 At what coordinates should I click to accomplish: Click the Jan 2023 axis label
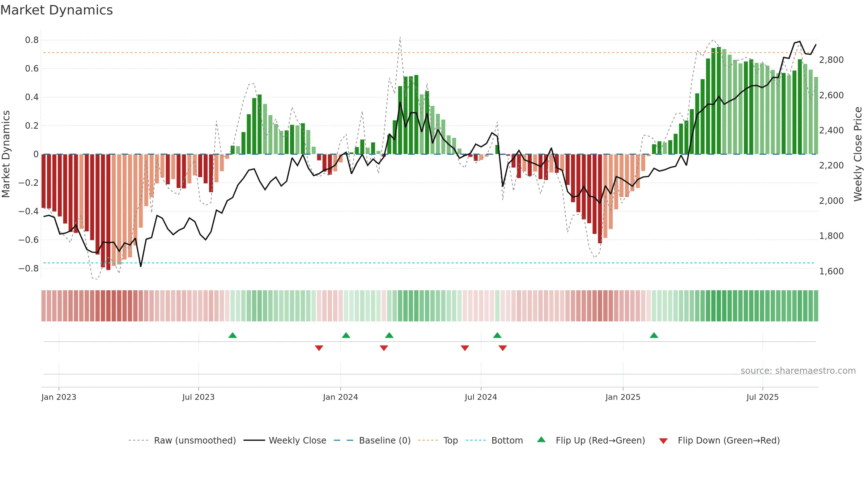pyautogui.click(x=59, y=397)
